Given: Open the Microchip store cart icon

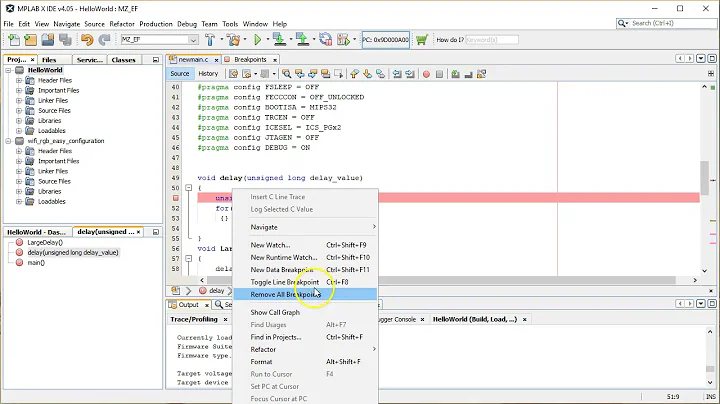Looking at the screenshot, I should pyautogui.click(x=422, y=40).
